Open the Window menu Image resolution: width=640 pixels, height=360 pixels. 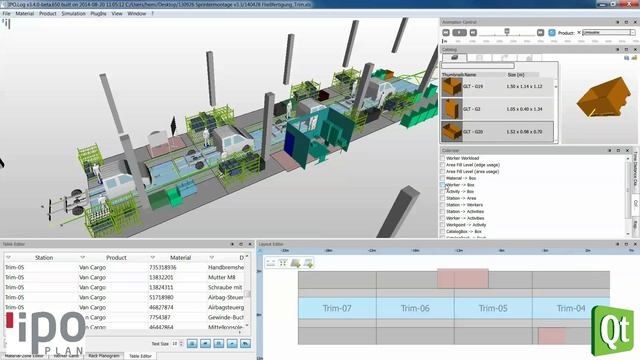click(136, 13)
